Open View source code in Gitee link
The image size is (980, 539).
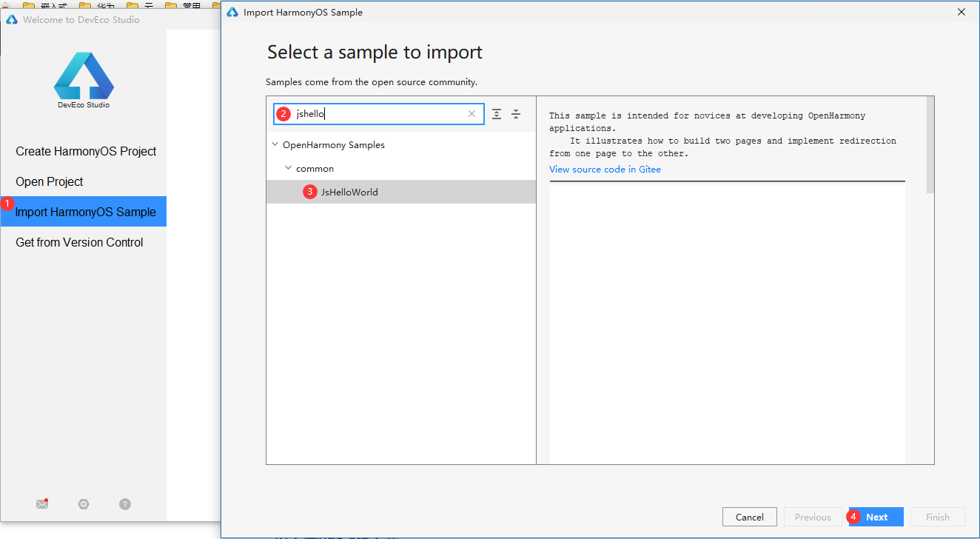click(x=605, y=169)
